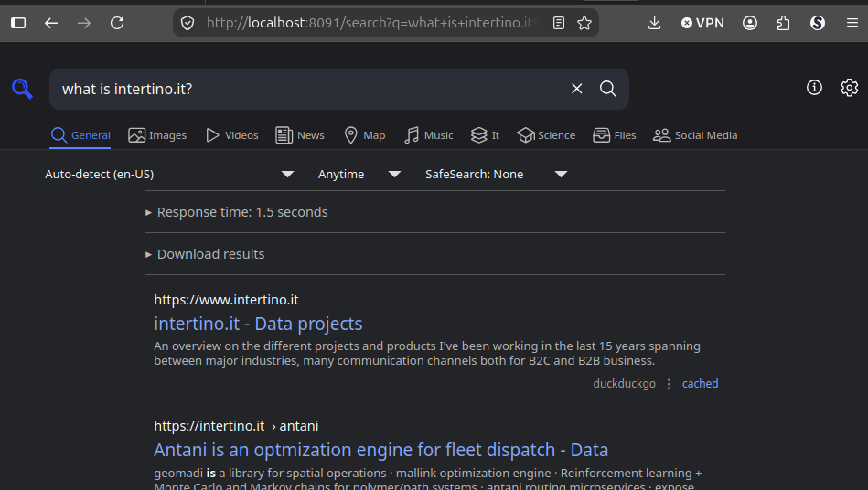Open the three-dot menu beside duckduckgo
The height and width of the screenshot is (490, 868).
click(669, 384)
